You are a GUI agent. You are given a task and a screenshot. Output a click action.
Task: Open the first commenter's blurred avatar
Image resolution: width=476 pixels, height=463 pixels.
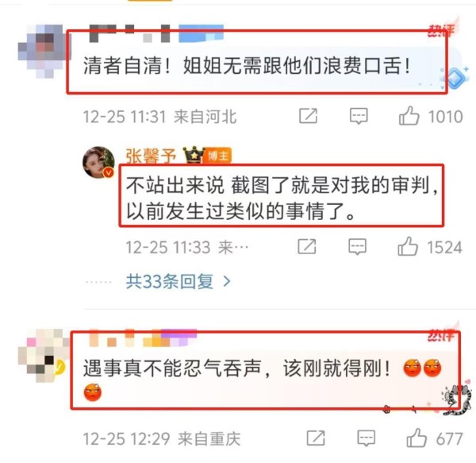coord(43,51)
